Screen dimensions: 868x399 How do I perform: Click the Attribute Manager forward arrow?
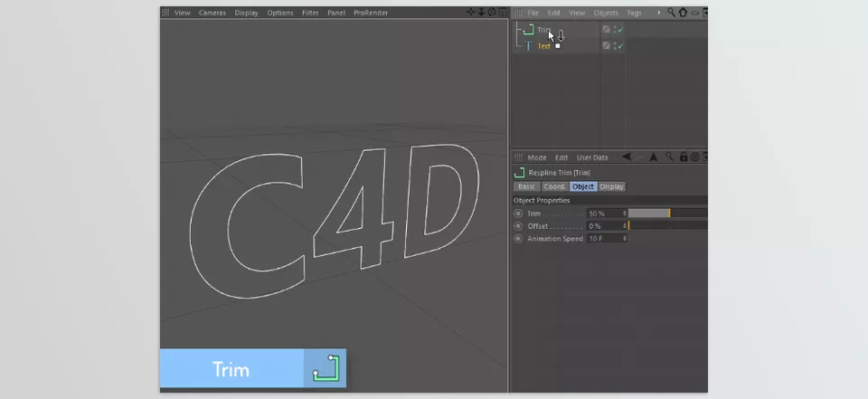coord(639,157)
